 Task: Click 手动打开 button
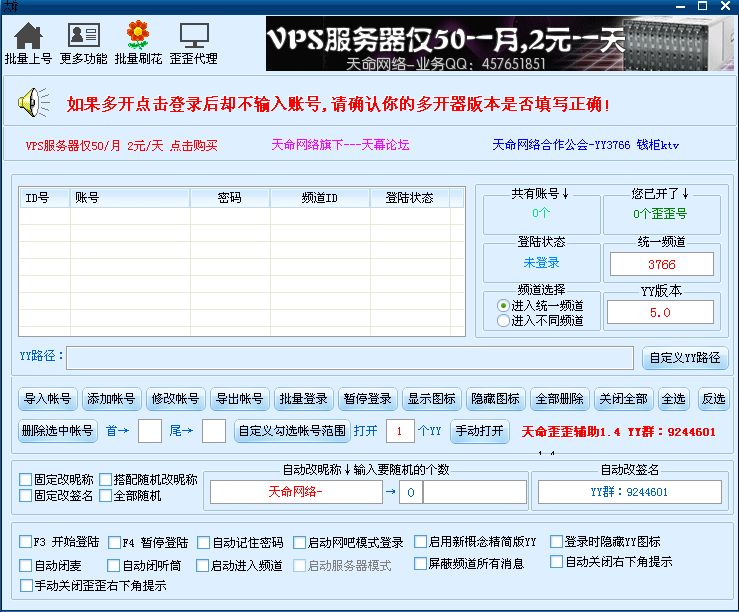480,431
